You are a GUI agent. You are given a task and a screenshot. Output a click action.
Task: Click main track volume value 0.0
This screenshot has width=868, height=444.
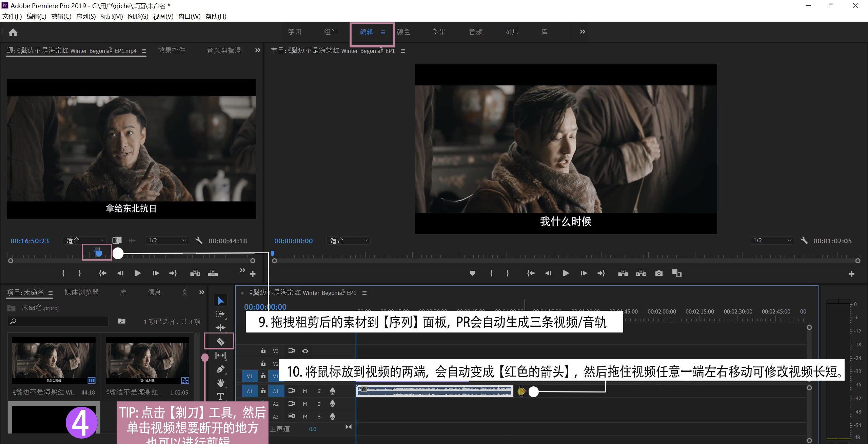click(313, 429)
